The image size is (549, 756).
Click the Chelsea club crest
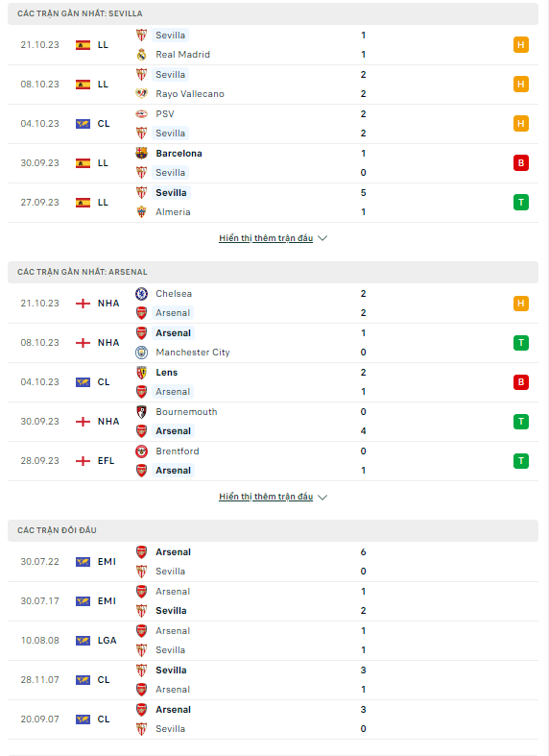[141, 294]
